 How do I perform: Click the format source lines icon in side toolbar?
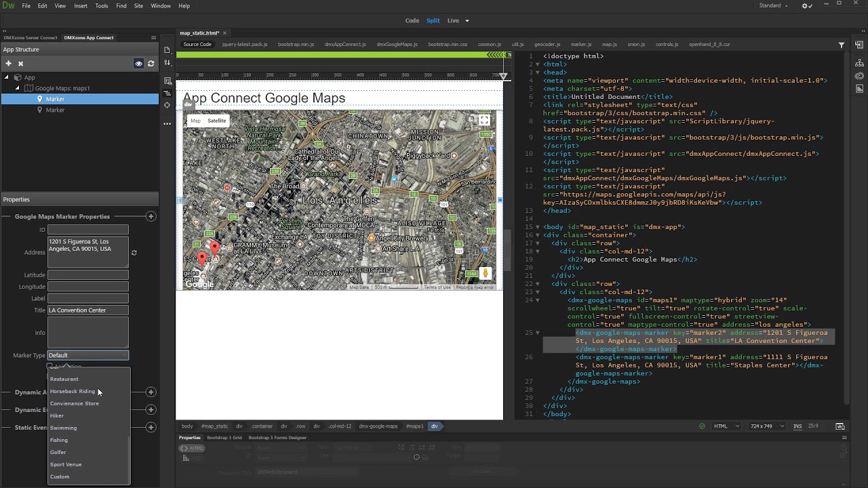pos(167,93)
